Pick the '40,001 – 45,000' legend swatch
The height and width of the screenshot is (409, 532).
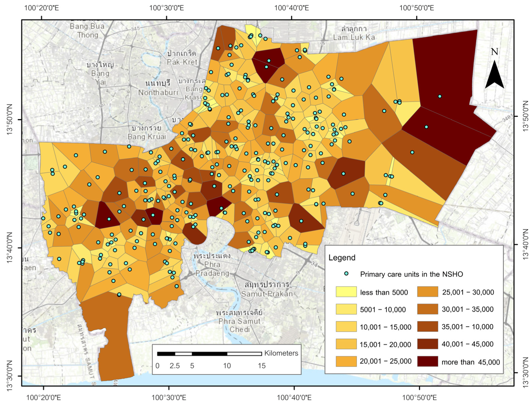coord(427,344)
